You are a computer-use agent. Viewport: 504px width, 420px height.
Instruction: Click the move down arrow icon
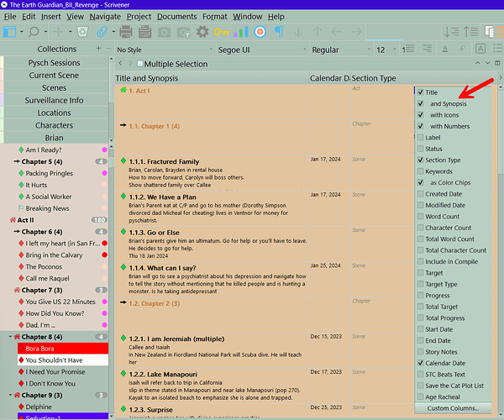click(x=298, y=31)
